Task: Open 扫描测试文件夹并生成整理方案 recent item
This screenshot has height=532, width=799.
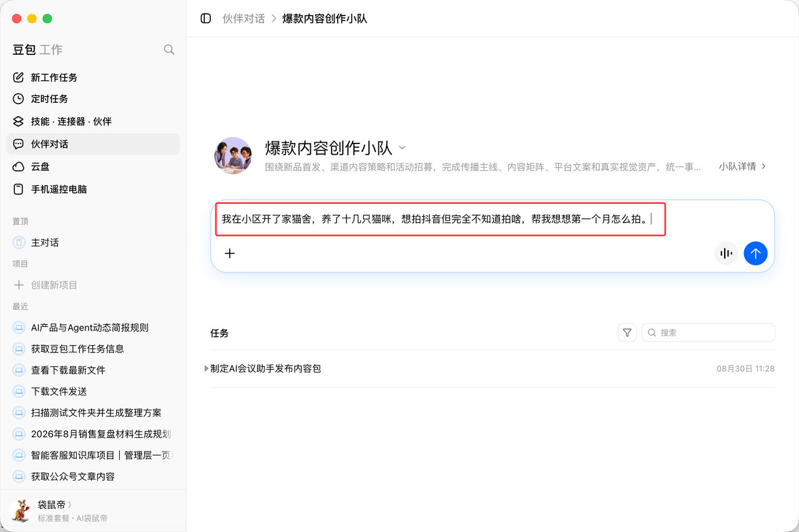Action: coord(93,412)
